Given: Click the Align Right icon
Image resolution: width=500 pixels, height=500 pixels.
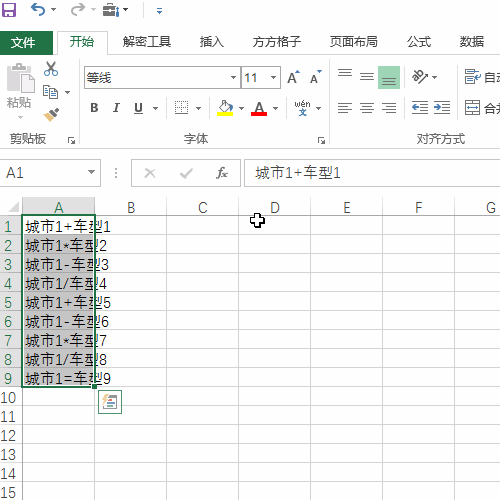Looking at the screenshot, I should coord(389,108).
